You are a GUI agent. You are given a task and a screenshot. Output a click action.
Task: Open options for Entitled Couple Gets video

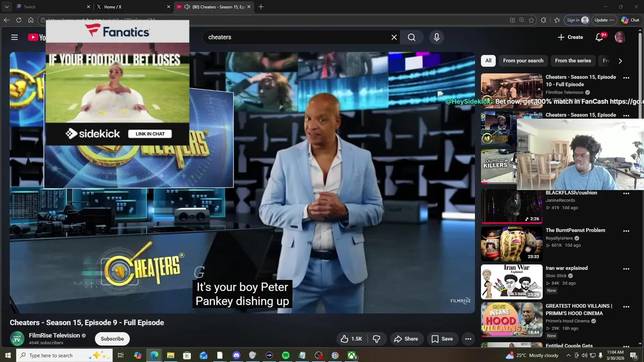(626, 346)
